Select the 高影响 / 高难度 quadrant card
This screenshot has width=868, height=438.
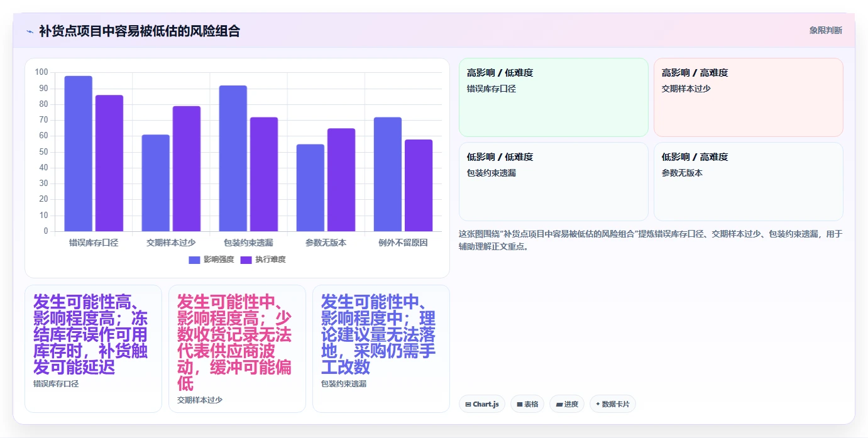tap(749, 97)
